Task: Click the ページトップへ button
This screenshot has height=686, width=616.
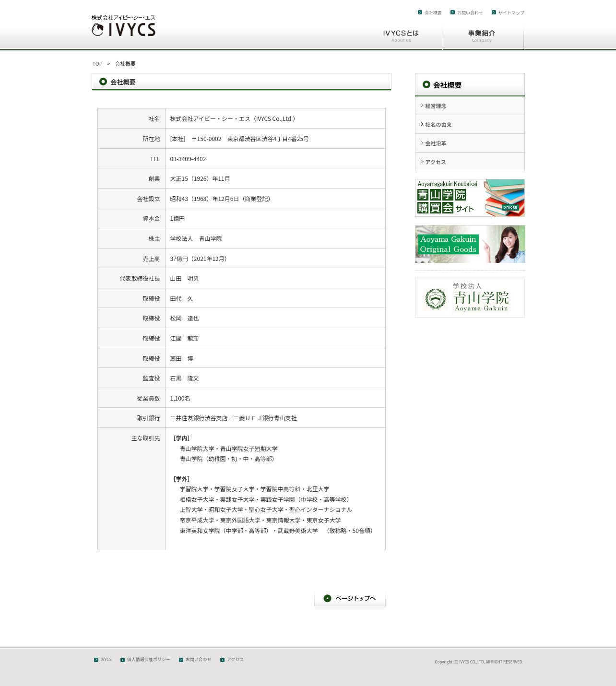Action: tap(350, 599)
